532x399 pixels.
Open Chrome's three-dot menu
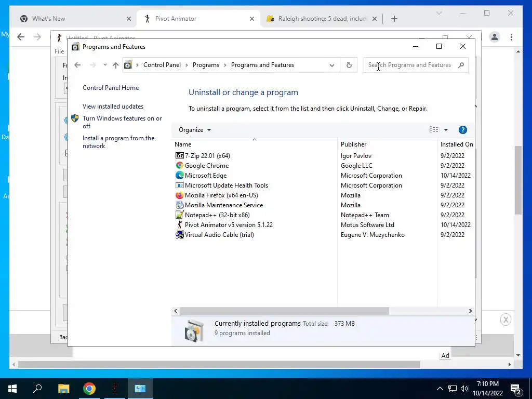coord(511,37)
